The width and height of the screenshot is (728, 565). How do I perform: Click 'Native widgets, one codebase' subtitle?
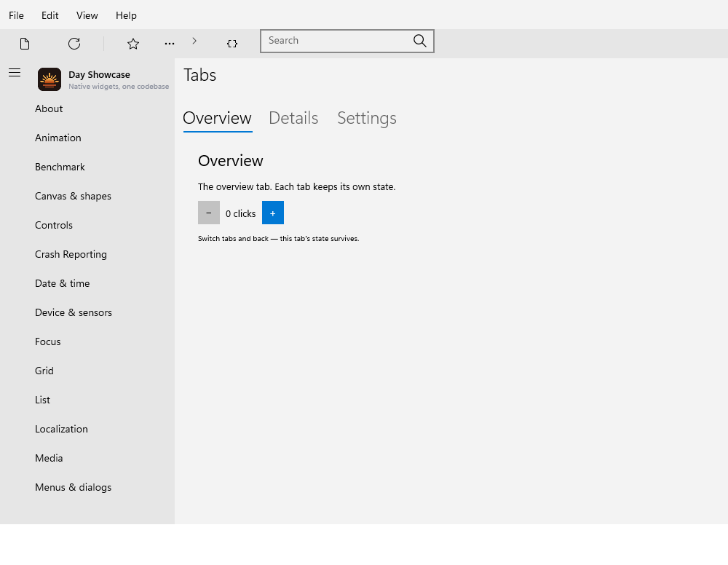[x=119, y=87]
